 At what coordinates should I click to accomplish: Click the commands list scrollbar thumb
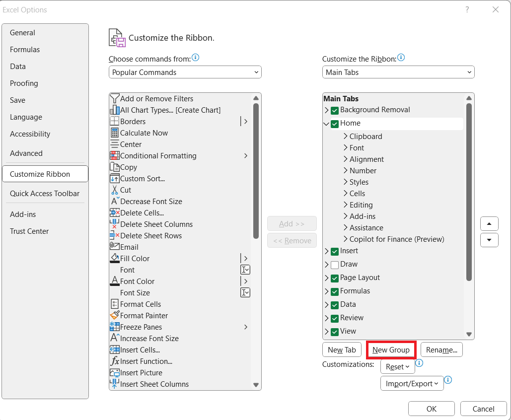[x=256, y=171]
